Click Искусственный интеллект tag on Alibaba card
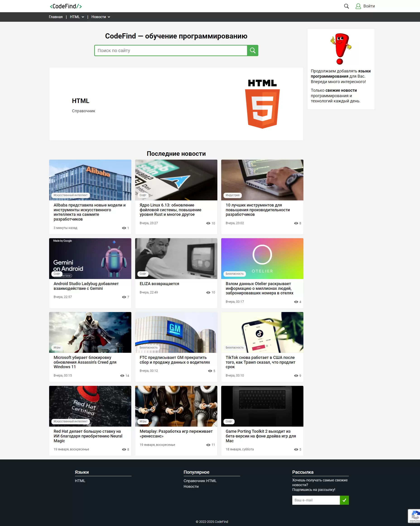The height and width of the screenshot is (526, 420). pos(70,195)
